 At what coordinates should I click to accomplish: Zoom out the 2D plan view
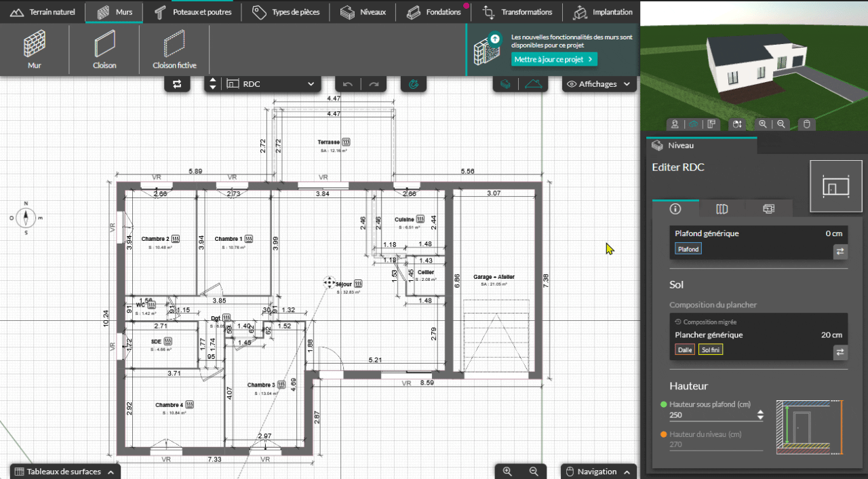tap(534, 472)
